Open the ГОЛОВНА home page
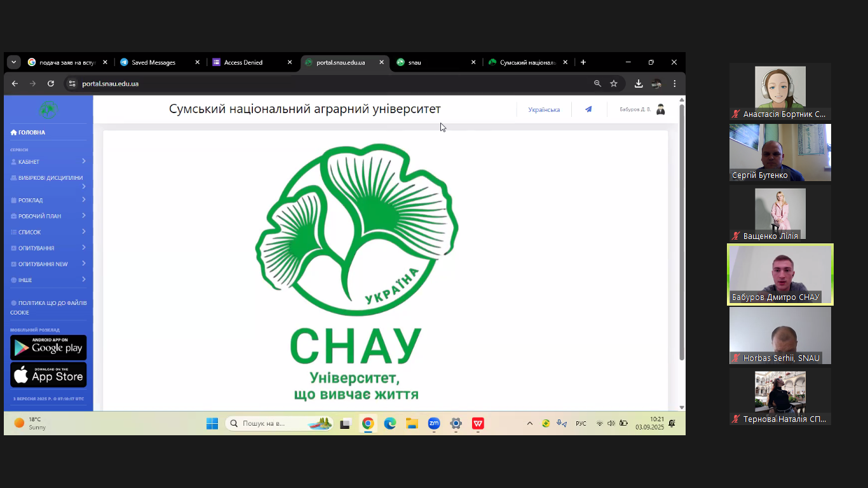Image resolution: width=868 pixels, height=488 pixels. click(x=28, y=132)
